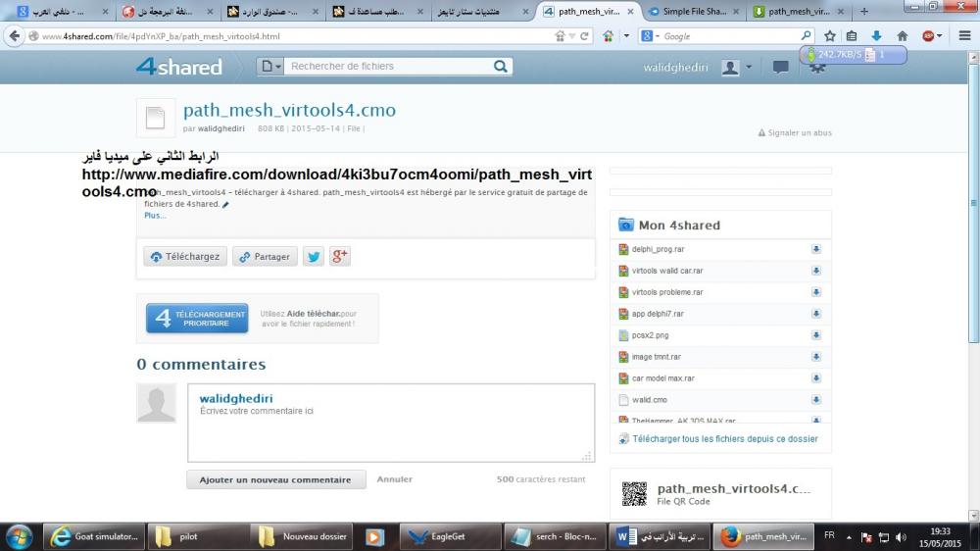Open the Firefox downloads arrow icon
Image resolution: width=980 pixels, height=551 pixels.
[876, 36]
